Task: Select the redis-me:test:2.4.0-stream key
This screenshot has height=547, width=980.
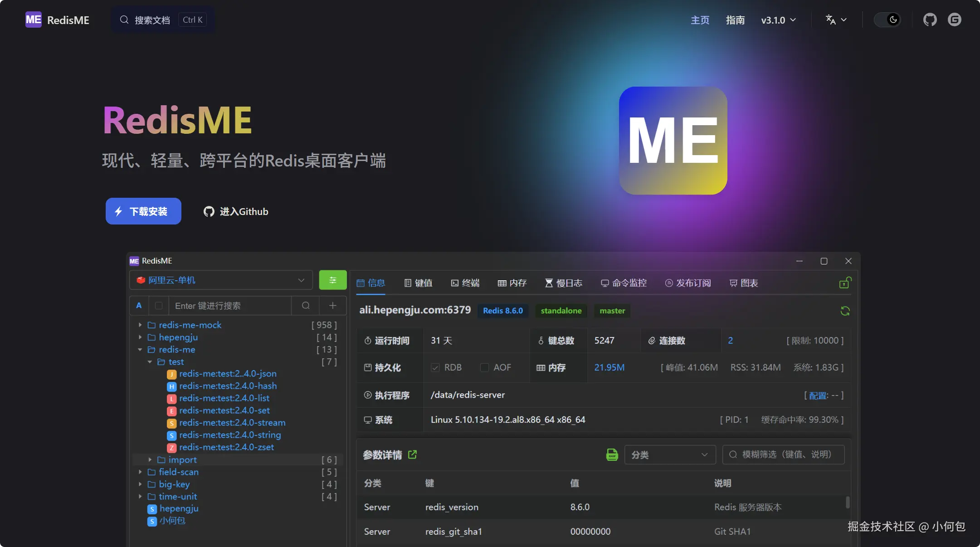Action: point(232,422)
